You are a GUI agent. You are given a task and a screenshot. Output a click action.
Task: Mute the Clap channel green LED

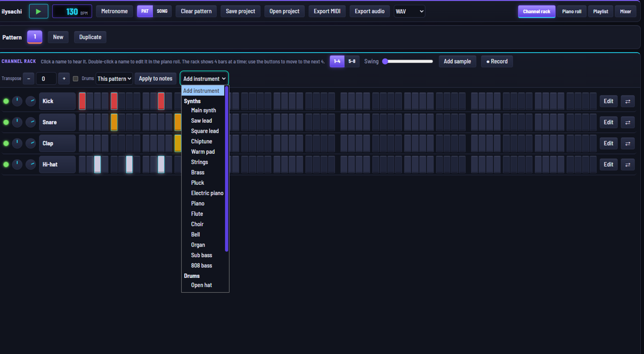point(6,143)
